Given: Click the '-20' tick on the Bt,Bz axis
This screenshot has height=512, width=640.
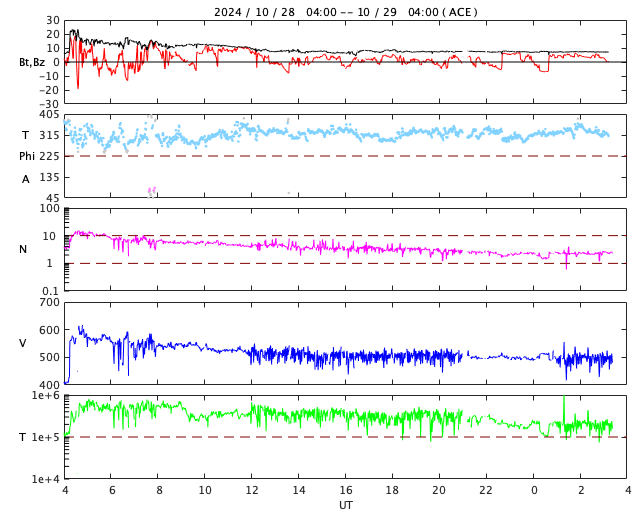Looking at the screenshot, I should point(49,90).
